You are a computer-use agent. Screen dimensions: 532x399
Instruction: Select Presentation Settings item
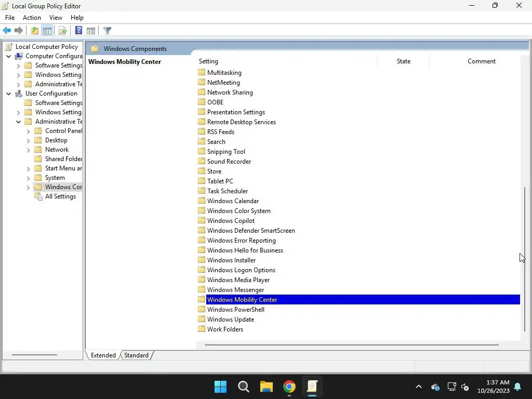(236, 112)
